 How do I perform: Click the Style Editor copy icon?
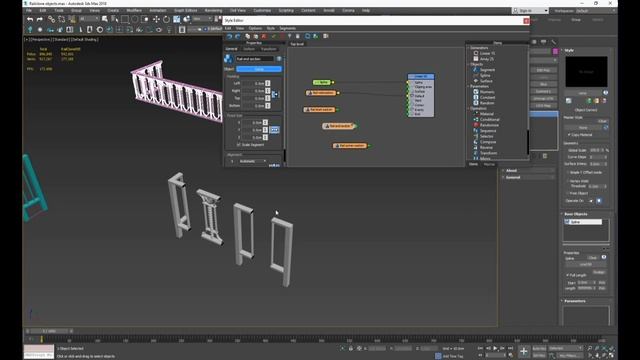247,36
